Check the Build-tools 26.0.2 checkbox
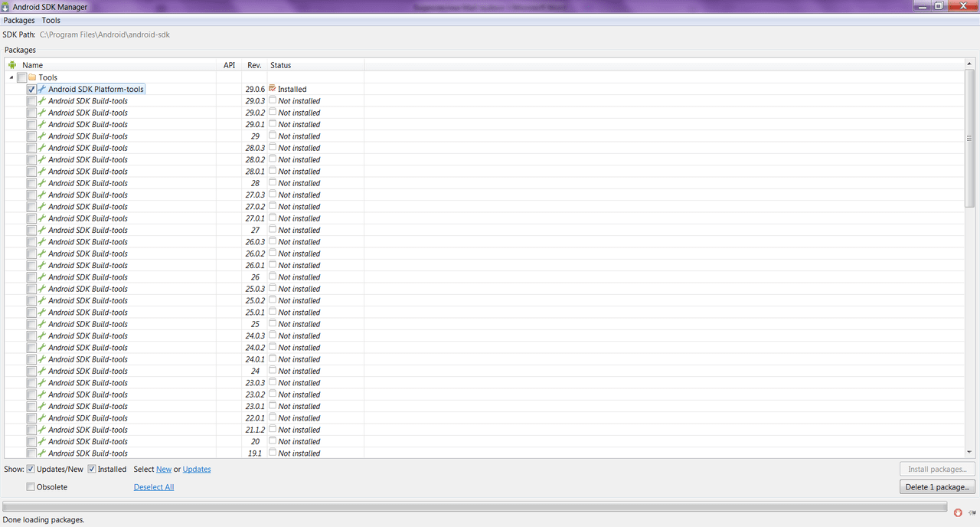Image resolution: width=980 pixels, height=527 pixels. pos(31,254)
